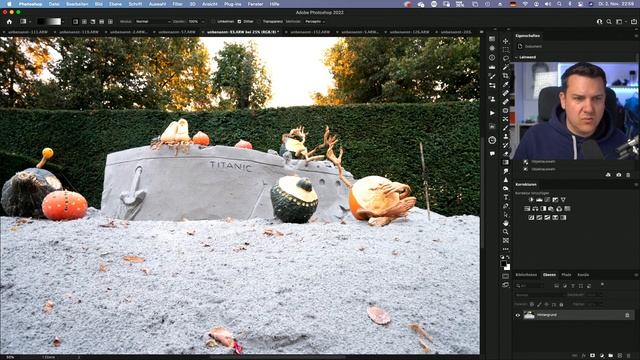640x360 pixels.
Task: Open the Ebene menu
Action: pos(115,4)
